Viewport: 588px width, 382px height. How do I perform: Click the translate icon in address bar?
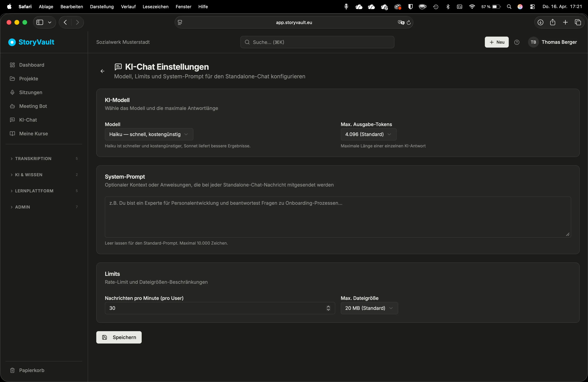click(401, 23)
